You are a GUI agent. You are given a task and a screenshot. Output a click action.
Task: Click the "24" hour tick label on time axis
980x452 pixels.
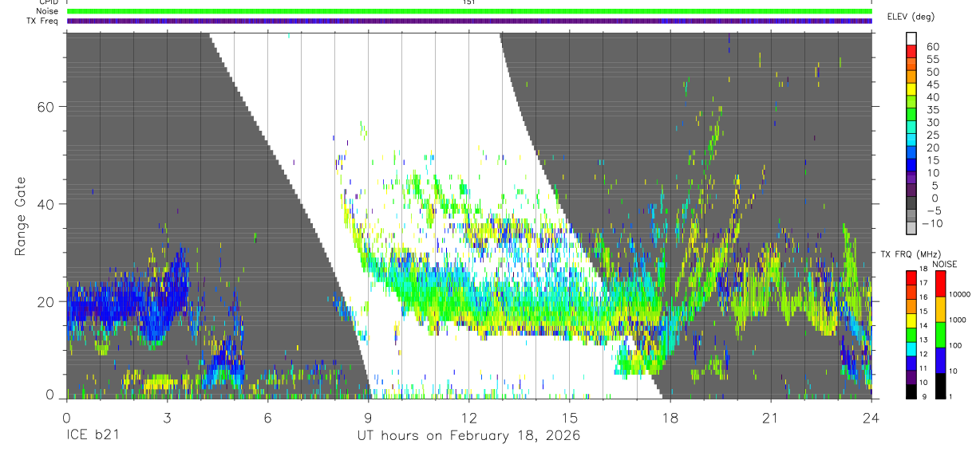(871, 418)
